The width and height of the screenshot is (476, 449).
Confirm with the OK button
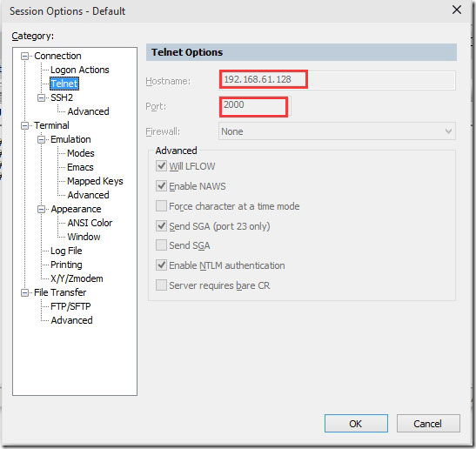pyautogui.click(x=356, y=424)
